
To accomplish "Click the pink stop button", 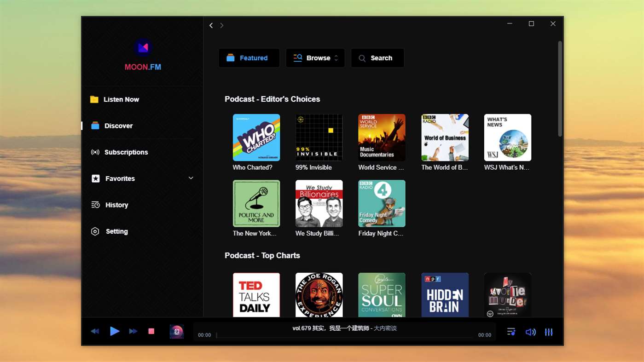I will pos(151,331).
